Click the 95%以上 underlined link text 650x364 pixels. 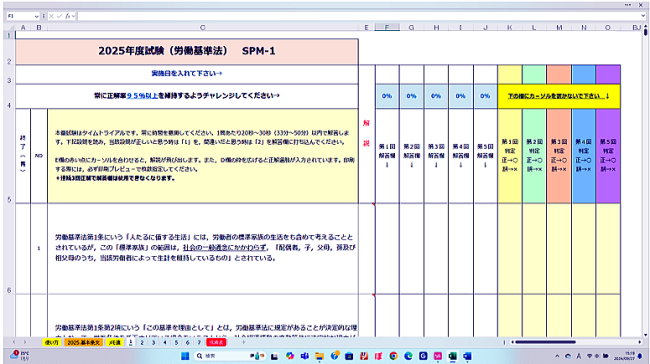point(142,96)
